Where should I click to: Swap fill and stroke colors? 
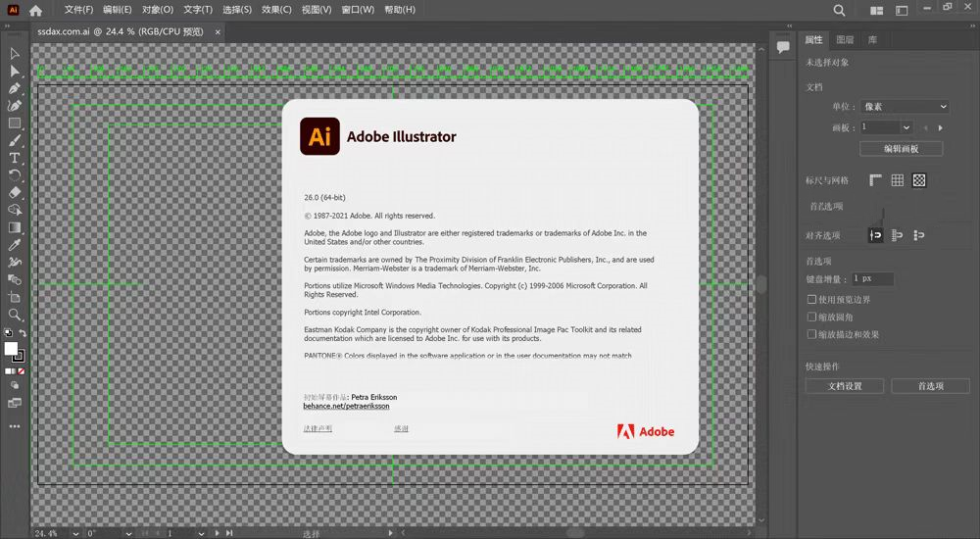coord(22,333)
